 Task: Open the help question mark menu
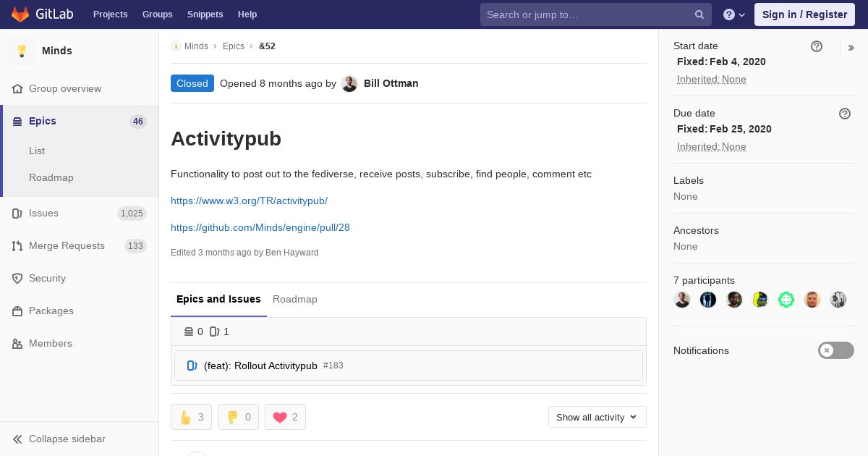click(x=734, y=14)
